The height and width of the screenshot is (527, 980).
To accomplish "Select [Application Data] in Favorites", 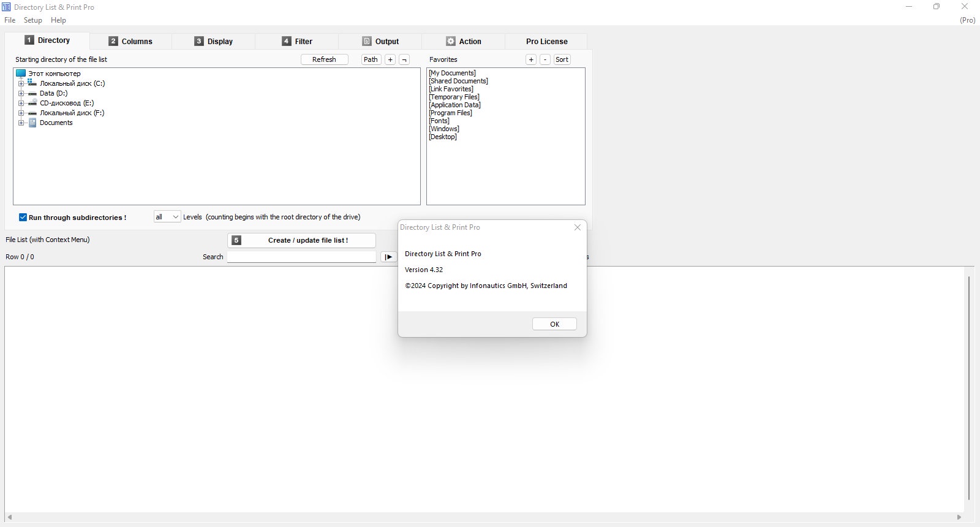I will coord(454,105).
